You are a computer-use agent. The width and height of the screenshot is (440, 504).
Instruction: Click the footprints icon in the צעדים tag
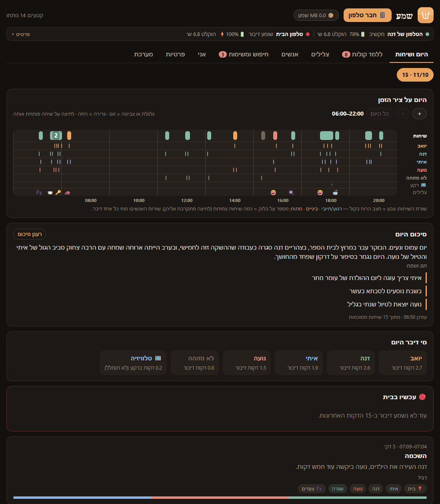click(x=319, y=488)
